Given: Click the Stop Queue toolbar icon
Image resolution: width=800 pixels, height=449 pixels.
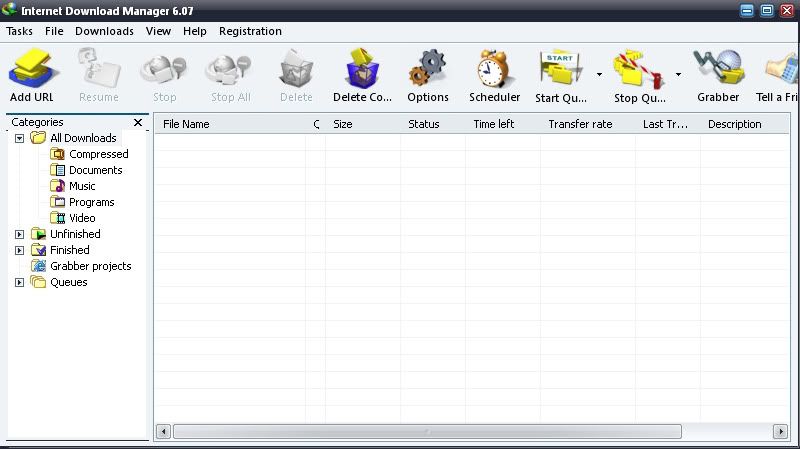Looking at the screenshot, I should click(639, 69).
